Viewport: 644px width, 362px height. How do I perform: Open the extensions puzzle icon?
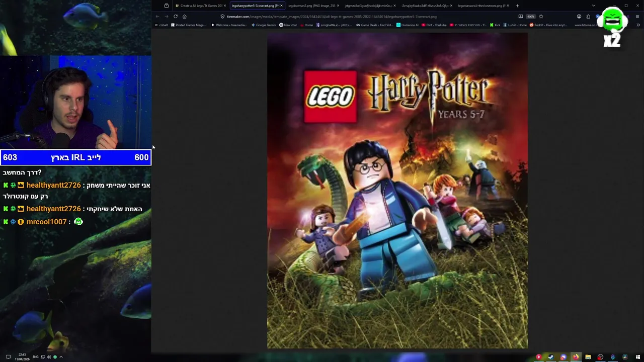[588, 16]
